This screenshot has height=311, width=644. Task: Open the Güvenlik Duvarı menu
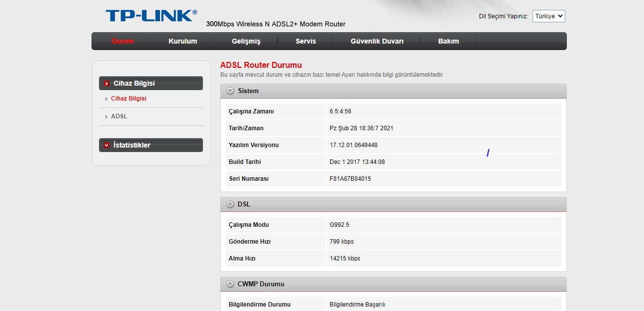pyautogui.click(x=377, y=41)
